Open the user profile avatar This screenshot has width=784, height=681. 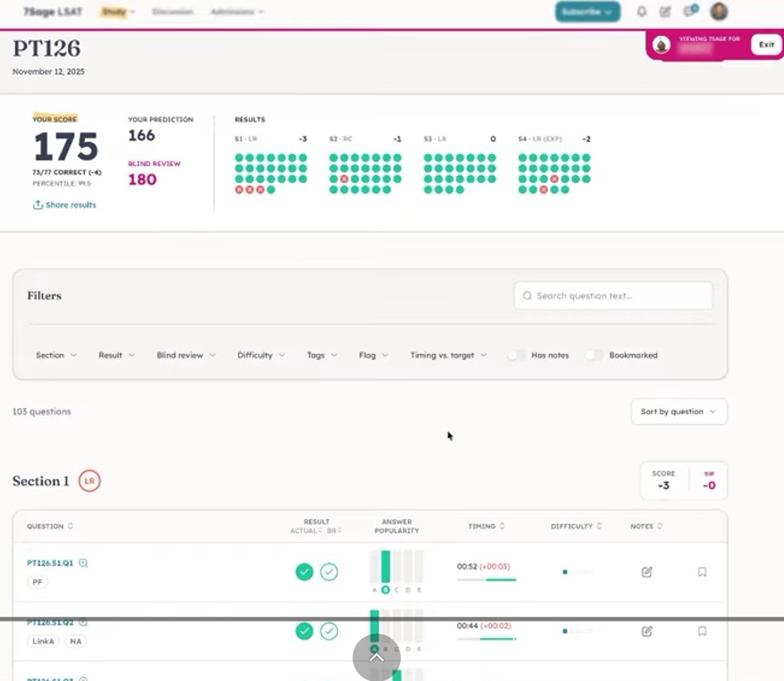[719, 11]
